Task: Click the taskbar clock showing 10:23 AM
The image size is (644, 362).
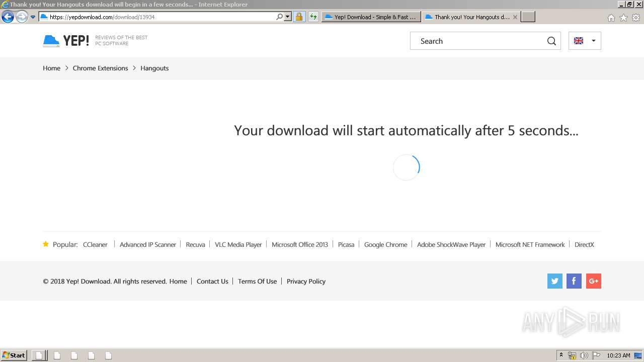Action: coord(618,355)
